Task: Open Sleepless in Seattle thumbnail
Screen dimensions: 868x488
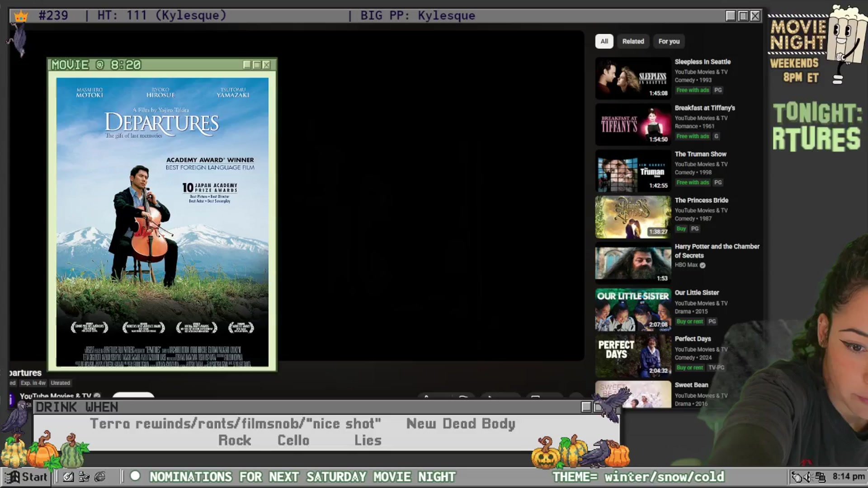Action: pos(633,78)
